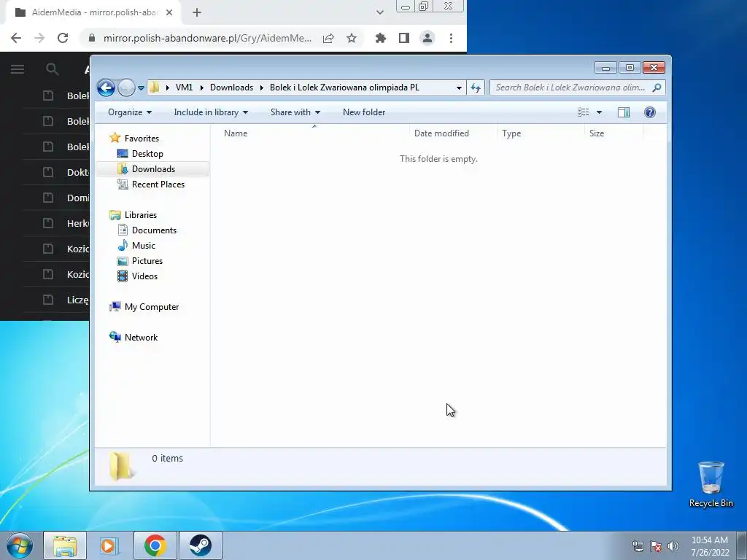Toggle Chrome side panel
The width and height of the screenshot is (747, 560).
click(404, 38)
